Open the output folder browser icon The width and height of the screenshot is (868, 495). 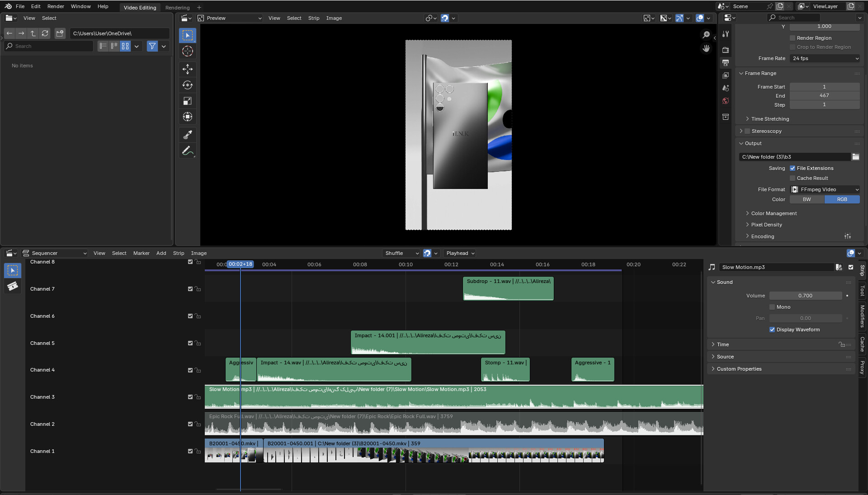point(855,157)
